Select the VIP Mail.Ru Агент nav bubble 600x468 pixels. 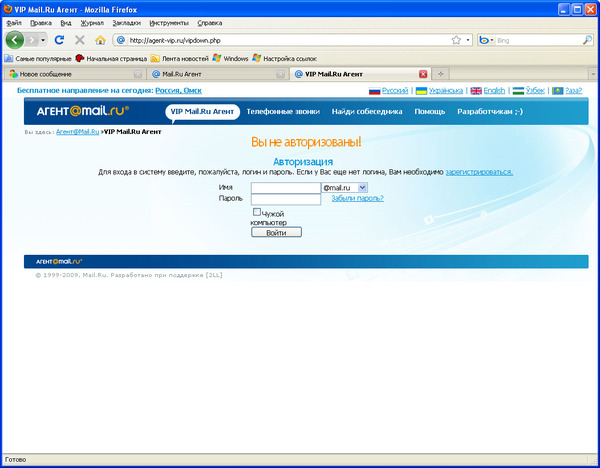point(202,112)
